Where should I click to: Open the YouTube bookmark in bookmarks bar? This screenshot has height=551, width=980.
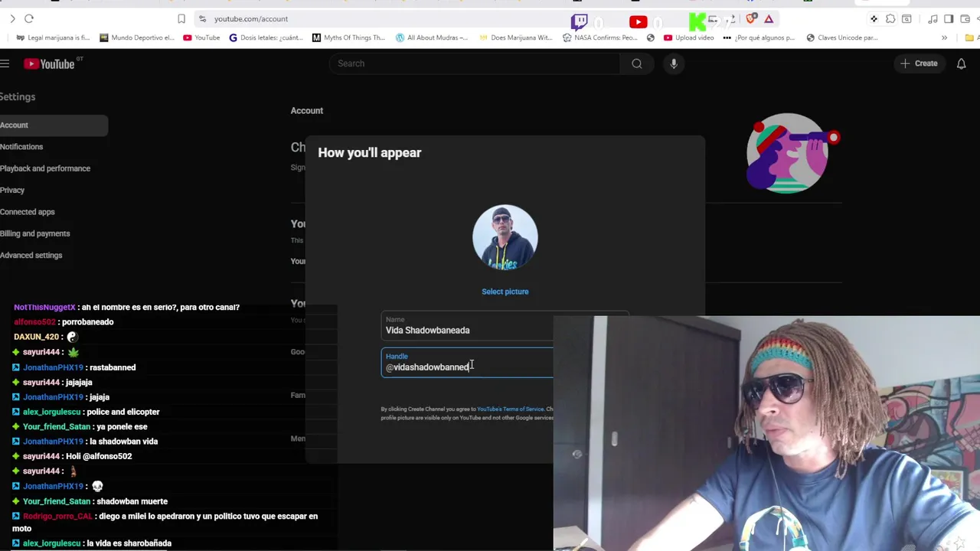pos(201,37)
